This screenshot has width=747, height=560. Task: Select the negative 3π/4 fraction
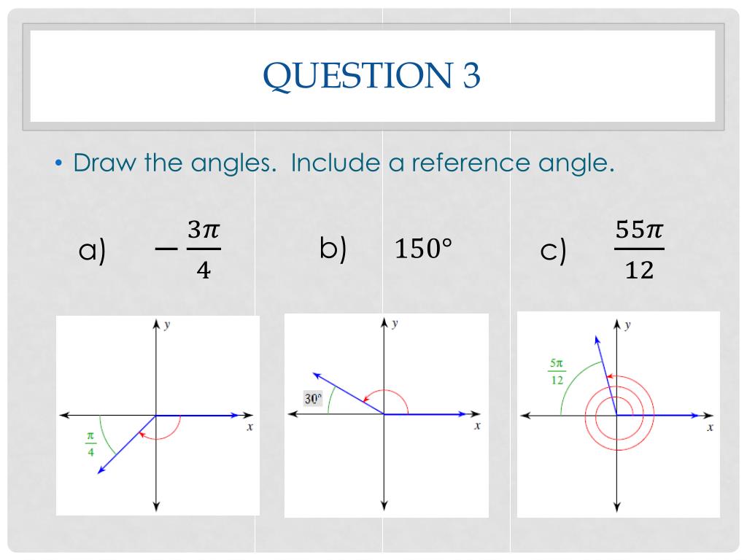click(x=188, y=249)
